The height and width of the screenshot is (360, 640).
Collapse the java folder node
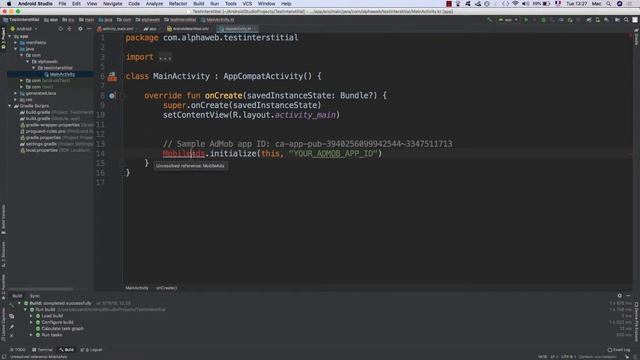[x=16, y=49]
